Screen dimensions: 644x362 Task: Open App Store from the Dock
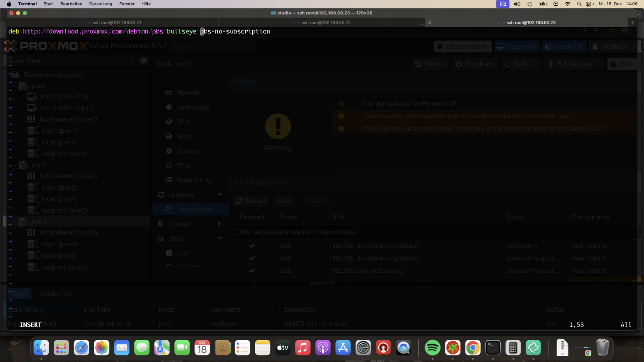click(343, 348)
